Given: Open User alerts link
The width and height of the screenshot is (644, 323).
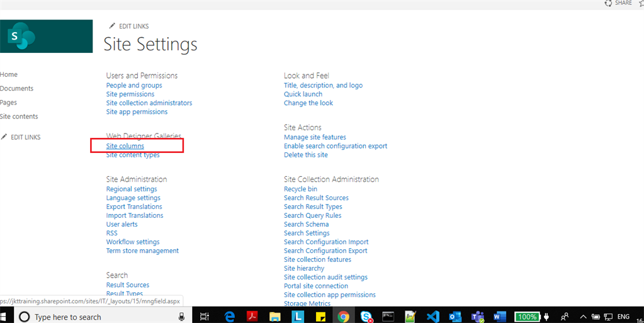Looking at the screenshot, I should (121, 224).
